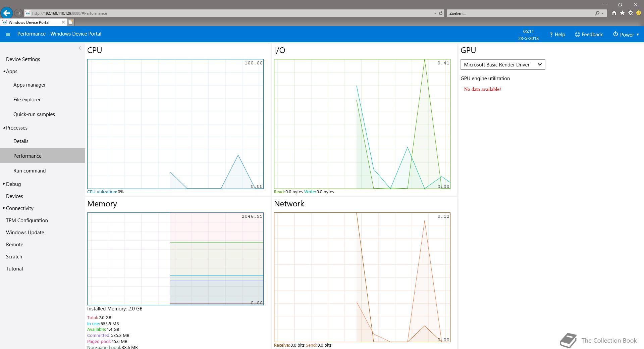This screenshot has width=644, height=349.
Task: Open browser settings gear icon
Action: (631, 13)
